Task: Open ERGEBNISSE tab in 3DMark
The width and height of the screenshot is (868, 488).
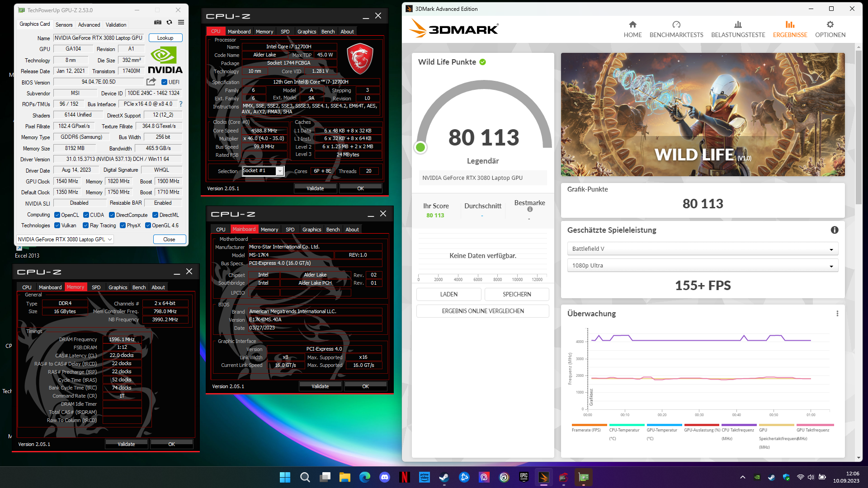Action: click(790, 29)
